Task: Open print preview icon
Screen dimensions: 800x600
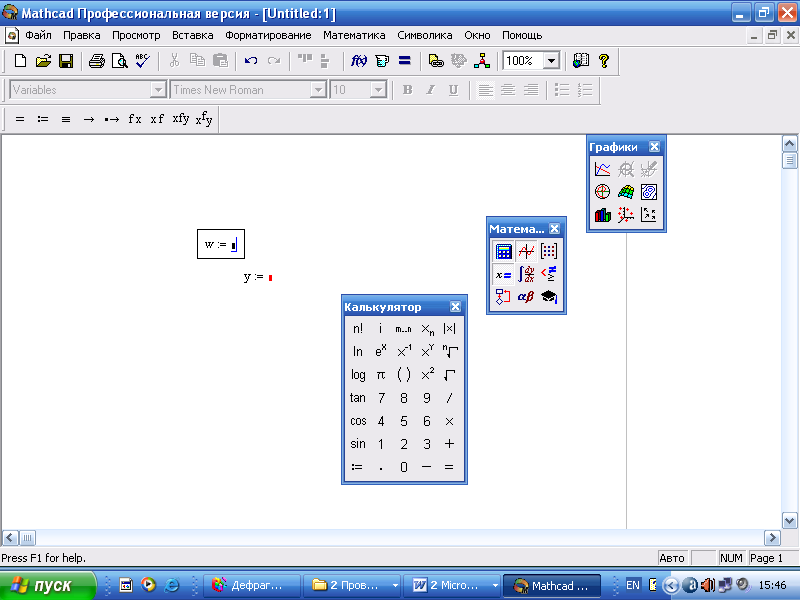Action: point(119,61)
